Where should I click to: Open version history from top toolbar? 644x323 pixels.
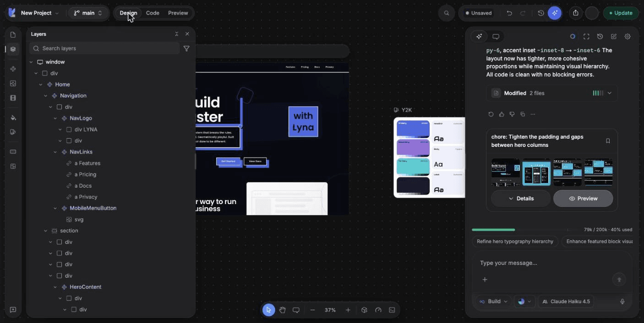pos(541,13)
